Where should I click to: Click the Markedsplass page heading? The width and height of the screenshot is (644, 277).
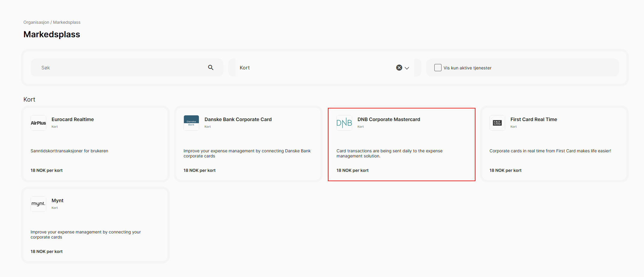pos(52,34)
